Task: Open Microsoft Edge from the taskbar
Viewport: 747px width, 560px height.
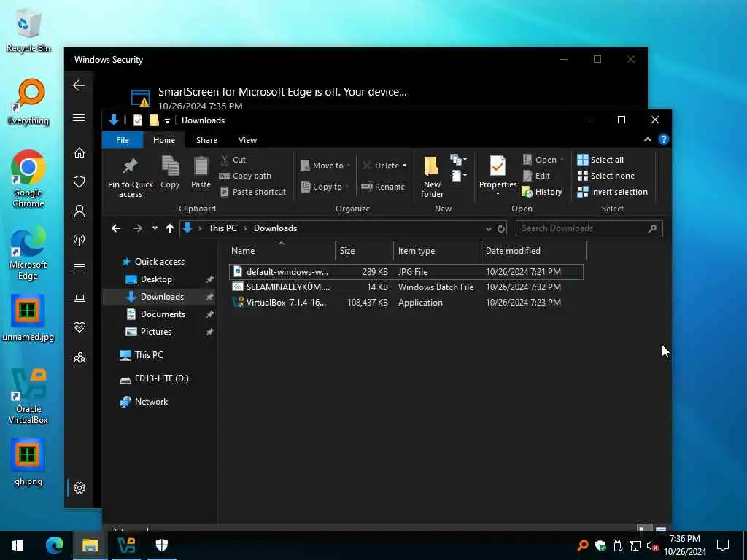Action: pos(54,545)
